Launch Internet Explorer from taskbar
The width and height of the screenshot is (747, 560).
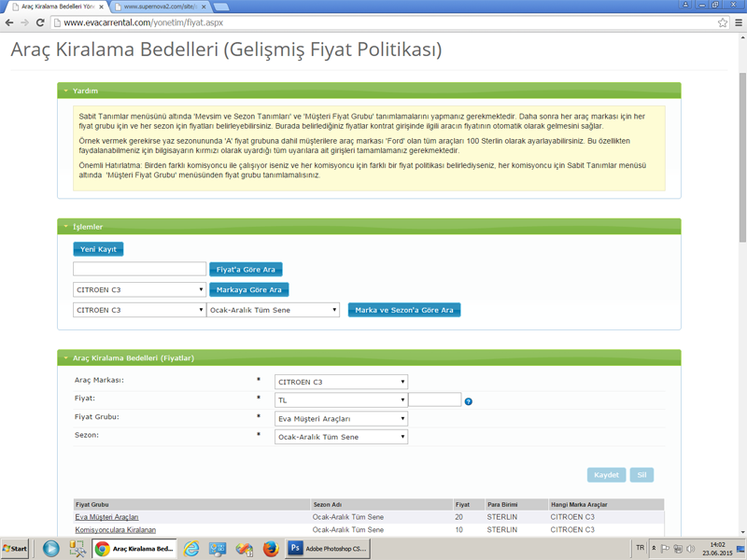(x=191, y=549)
